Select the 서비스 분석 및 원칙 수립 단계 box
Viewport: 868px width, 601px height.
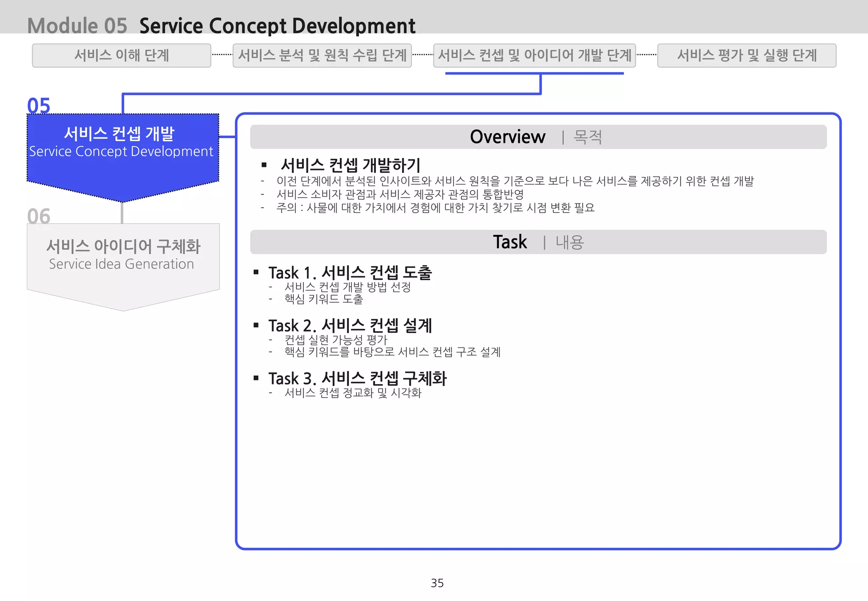click(x=322, y=56)
